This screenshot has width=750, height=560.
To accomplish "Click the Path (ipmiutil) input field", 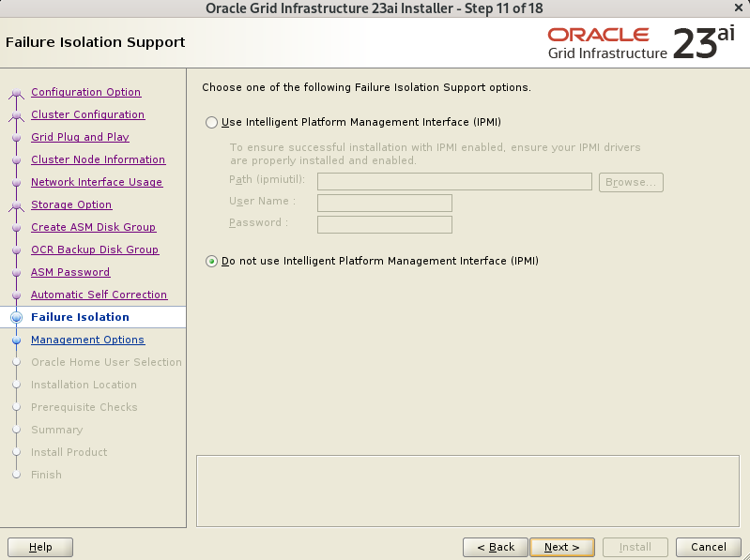I will coord(454,182).
